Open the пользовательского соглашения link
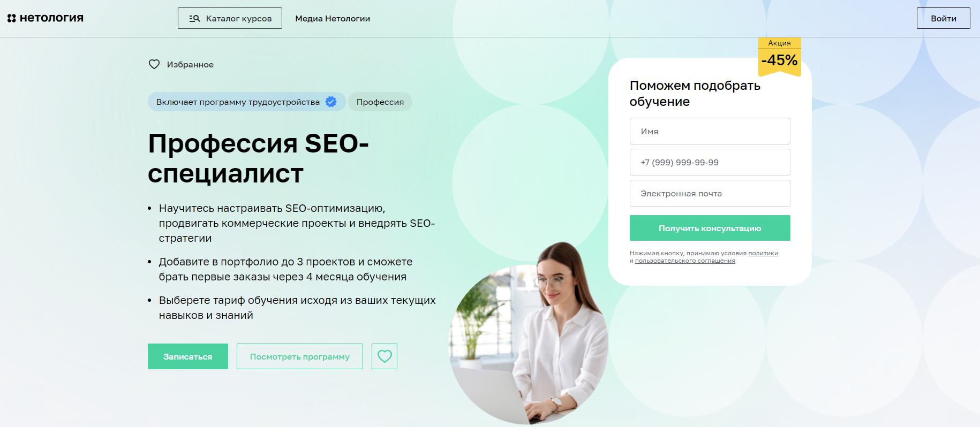980x427 pixels. (x=685, y=261)
